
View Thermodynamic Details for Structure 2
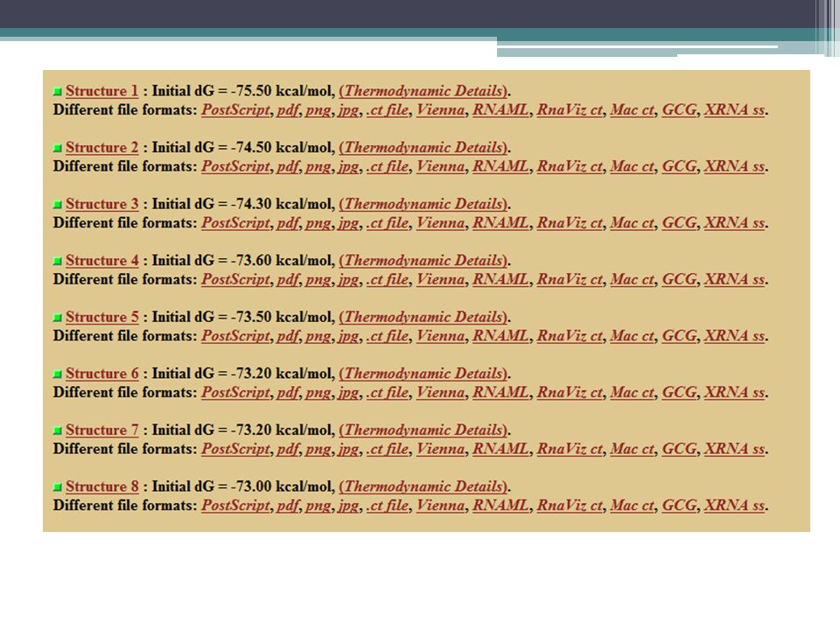[x=423, y=147]
